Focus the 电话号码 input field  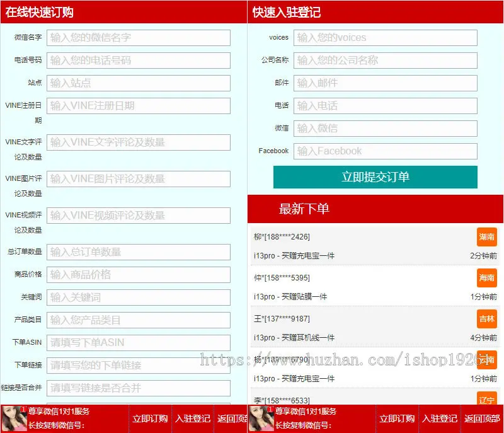click(x=139, y=61)
